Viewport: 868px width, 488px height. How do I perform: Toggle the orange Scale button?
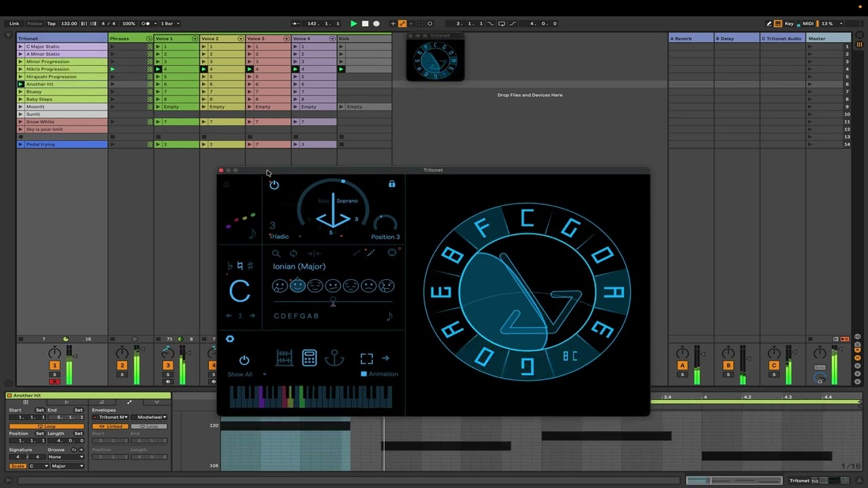(18, 466)
